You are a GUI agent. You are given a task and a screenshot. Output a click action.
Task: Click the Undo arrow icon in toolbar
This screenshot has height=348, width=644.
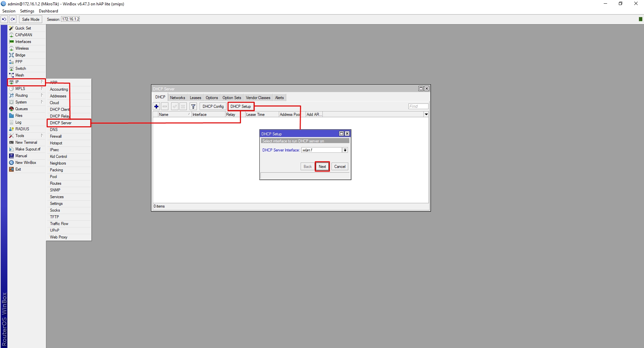click(x=4, y=19)
